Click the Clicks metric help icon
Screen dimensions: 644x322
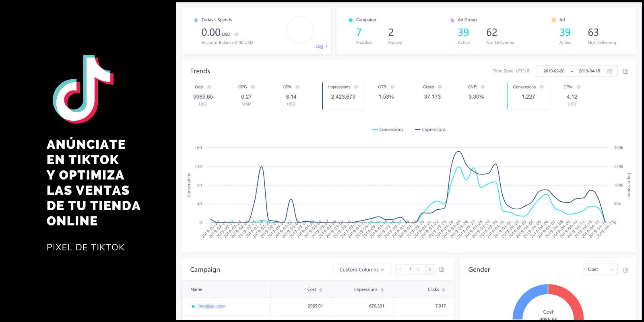coord(440,87)
